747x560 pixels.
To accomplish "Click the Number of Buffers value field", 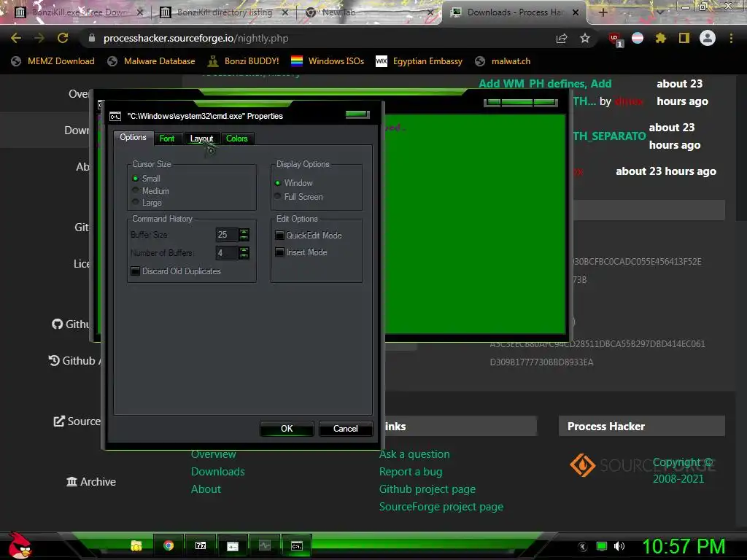I will [227, 253].
